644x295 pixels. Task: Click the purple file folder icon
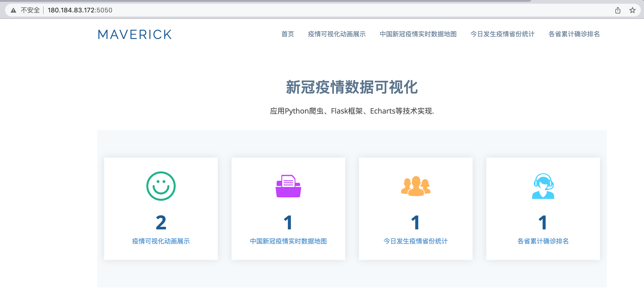pyautogui.click(x=288, y=186)
